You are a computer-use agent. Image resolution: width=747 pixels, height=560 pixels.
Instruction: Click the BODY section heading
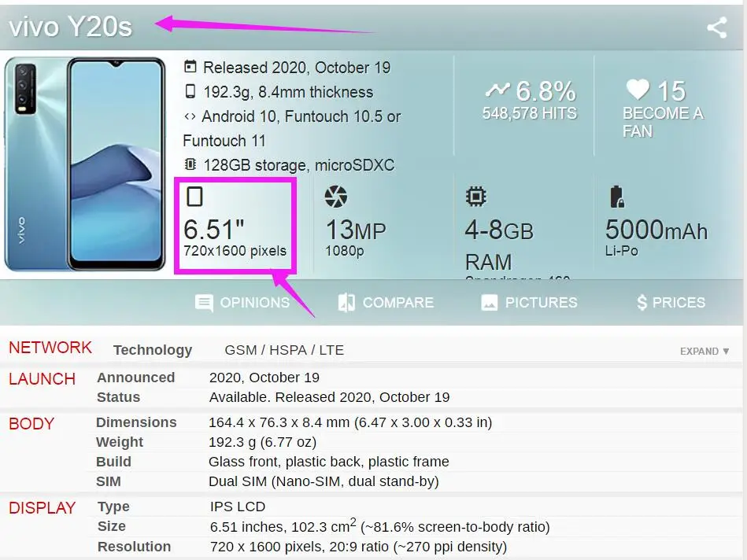[x=31, y=424]
